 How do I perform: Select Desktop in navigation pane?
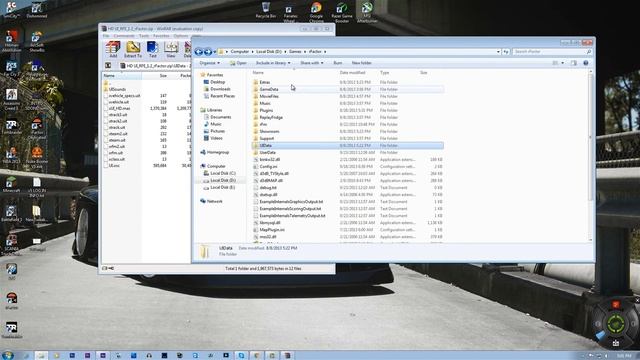214,82
